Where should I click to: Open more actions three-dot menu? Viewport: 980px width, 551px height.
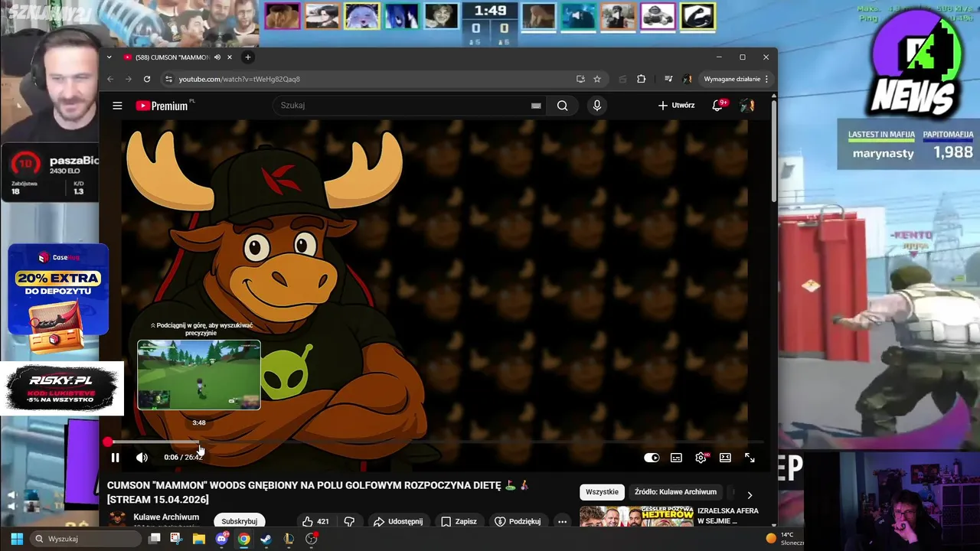pyautogui.click(x=562, y=521)
